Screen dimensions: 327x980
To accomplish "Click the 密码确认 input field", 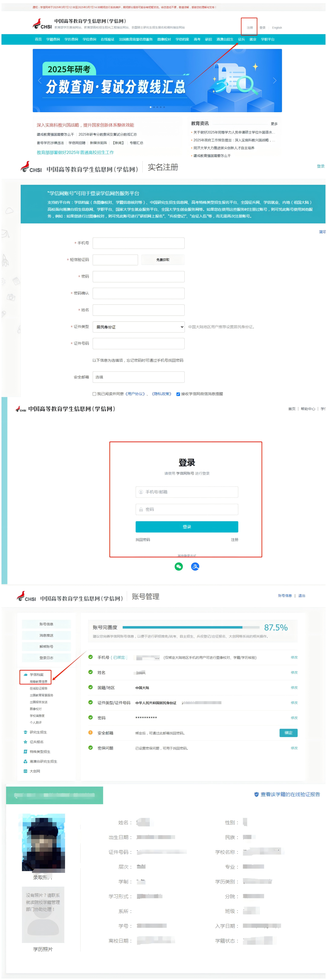I will [139, 293].
